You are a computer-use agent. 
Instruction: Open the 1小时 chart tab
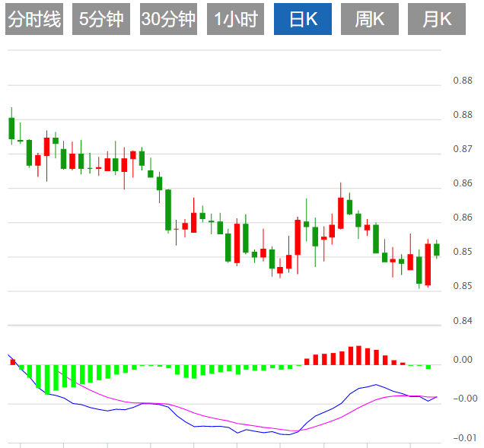235,19
